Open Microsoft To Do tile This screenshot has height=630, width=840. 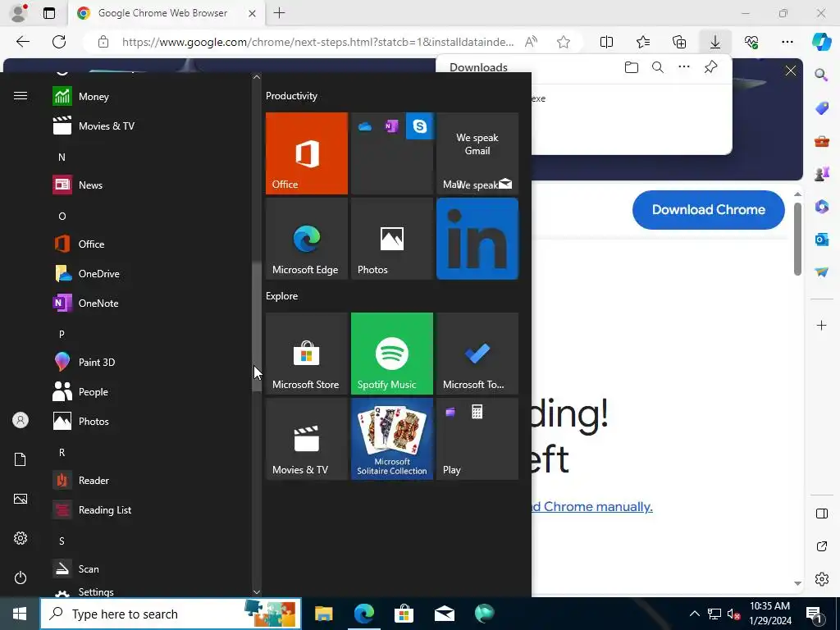pyautogui.click(x=477, y=354)
